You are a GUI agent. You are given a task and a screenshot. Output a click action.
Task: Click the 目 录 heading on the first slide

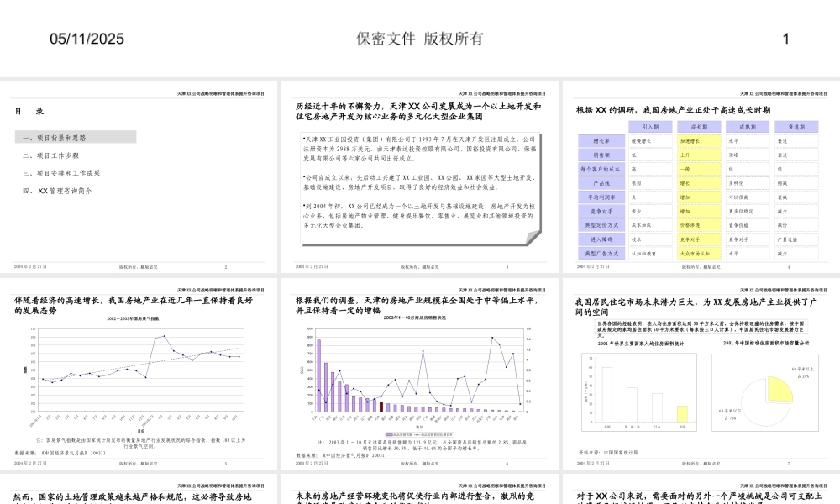click(x=29, y=112)
